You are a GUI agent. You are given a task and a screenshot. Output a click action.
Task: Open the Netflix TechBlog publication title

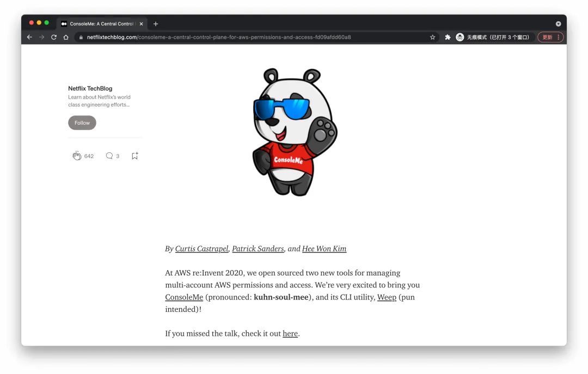[90, 89]
